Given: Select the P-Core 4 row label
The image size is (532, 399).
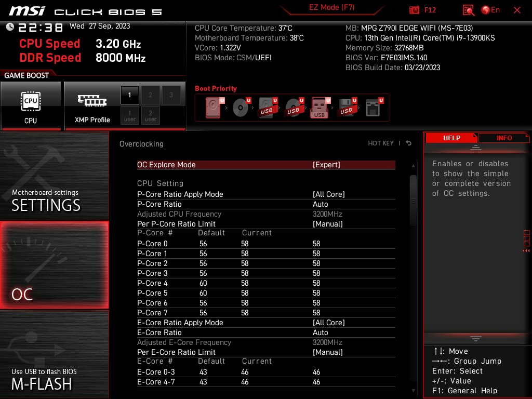Looking at the screenshot, I should [x=152, y=283].
